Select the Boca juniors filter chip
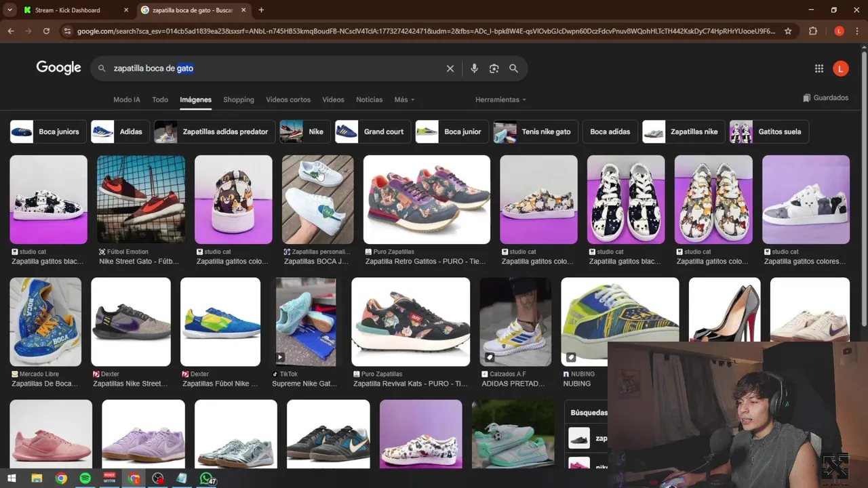The height and width of the screenshot is (488, 868). point(48,131)
